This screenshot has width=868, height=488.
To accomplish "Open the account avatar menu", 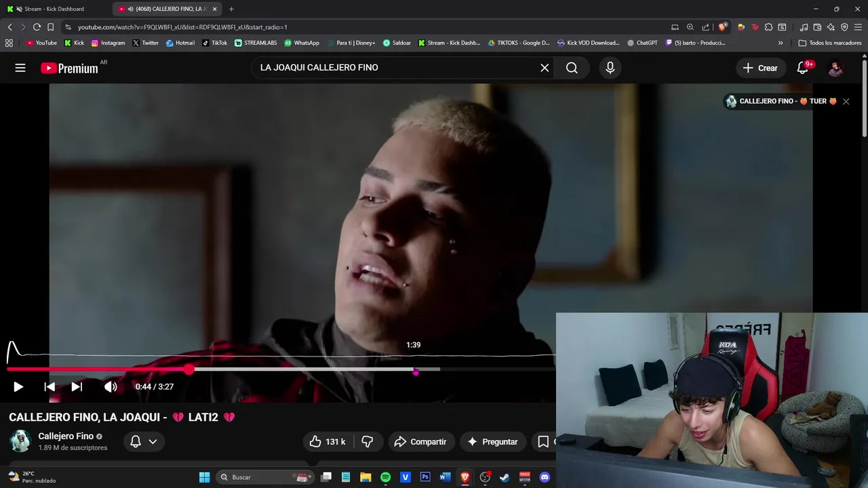I will click(836, 68).
